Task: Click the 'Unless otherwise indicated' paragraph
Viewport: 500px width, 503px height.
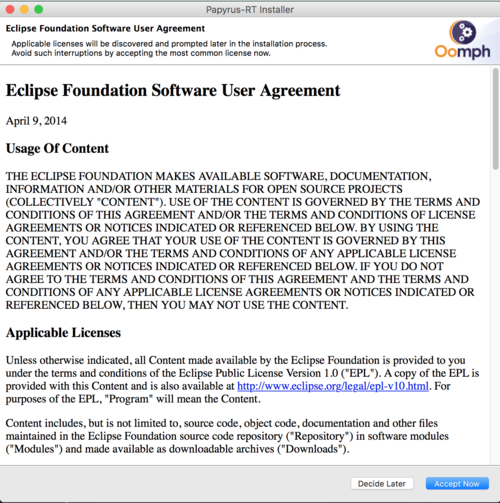Action: tap(242, 379)
